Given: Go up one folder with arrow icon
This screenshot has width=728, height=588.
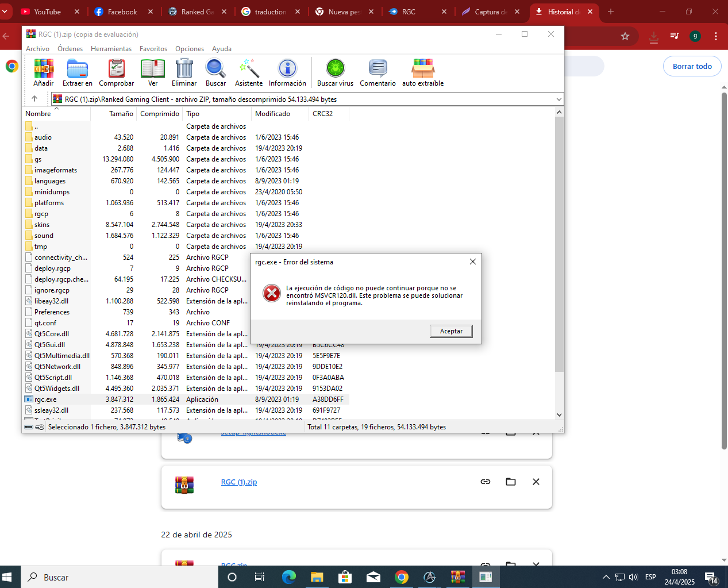Looking at the screenshot, I should [34, 99].
